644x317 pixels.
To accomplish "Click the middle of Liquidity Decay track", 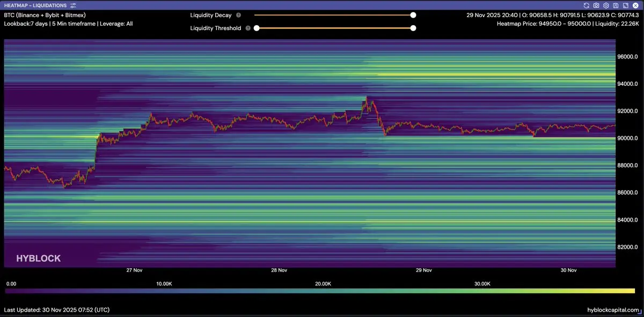I will click(334, 16).
